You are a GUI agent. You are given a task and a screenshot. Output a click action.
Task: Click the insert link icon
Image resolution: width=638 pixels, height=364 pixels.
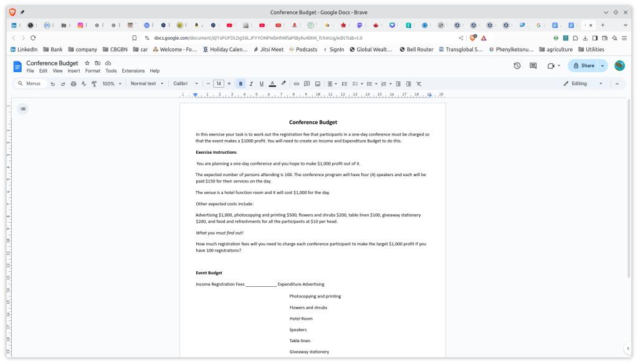pyautogui.click(x=297, y=83)
